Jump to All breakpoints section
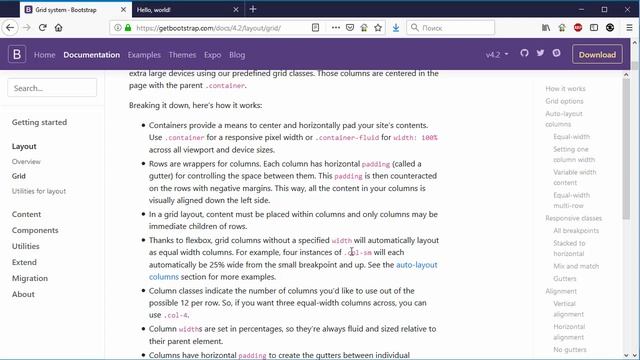Viewport: 640px width, 360px height. click(x=576, y=231)
